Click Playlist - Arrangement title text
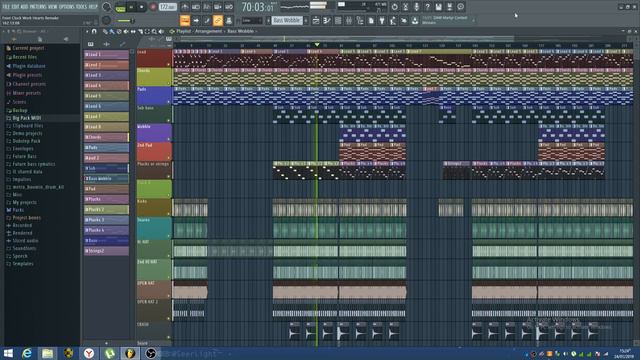 click(200, 31)
